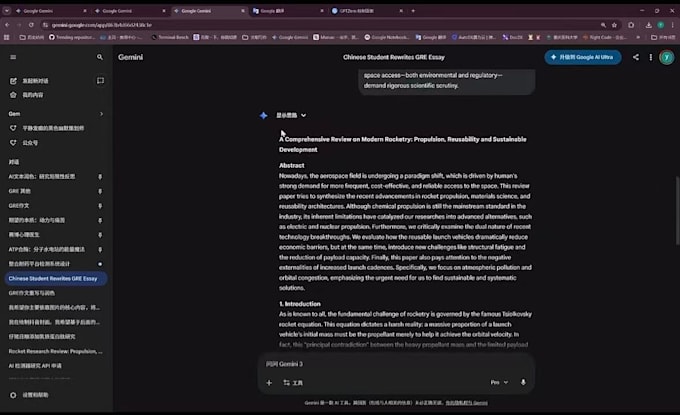This screenshot has height=415, width=680.
Task: Click the page scrollbar thumb on right
Action: click(x=677, y=210)
